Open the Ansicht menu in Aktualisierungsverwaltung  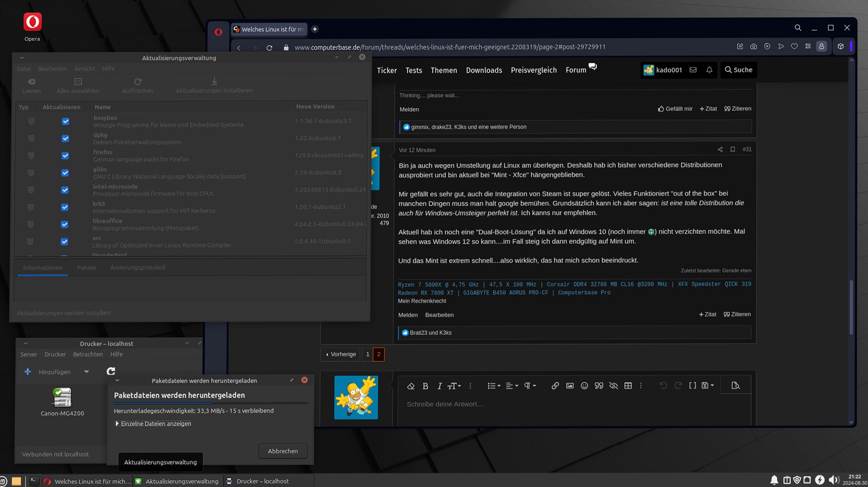coord(85,69)
